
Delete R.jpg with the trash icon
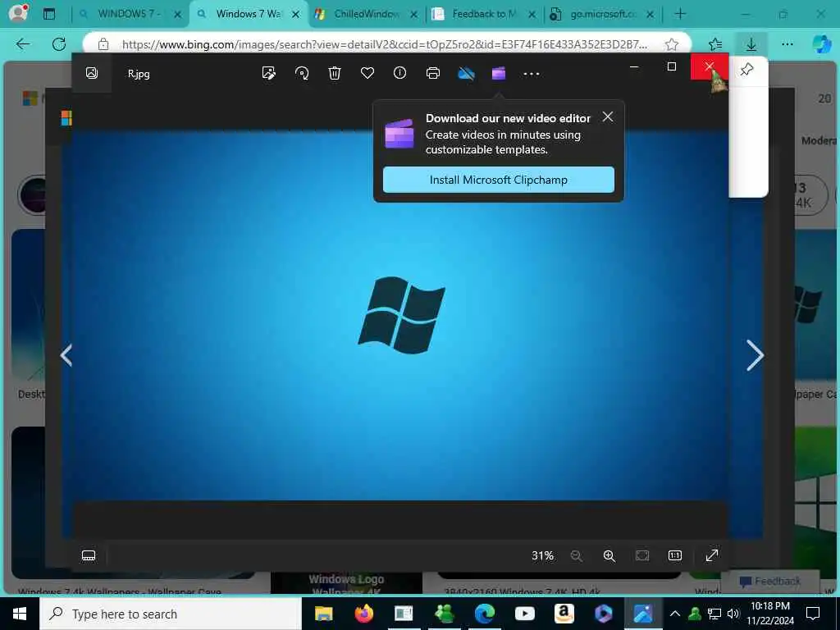335,73
